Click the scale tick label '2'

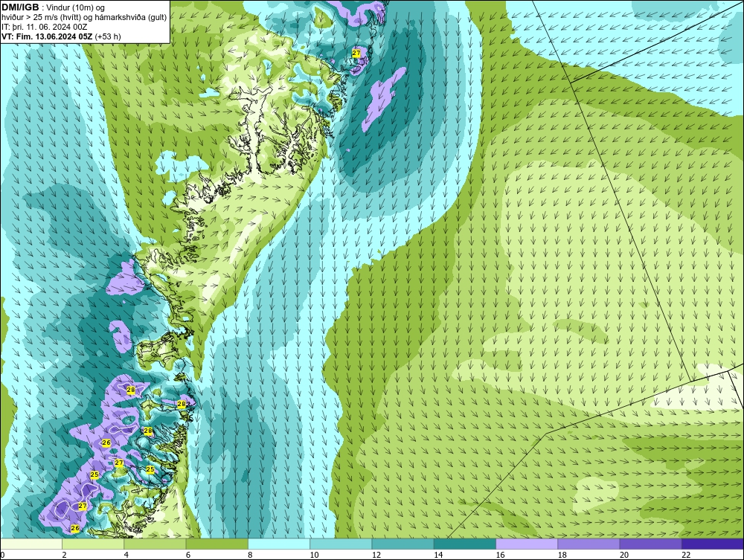tap(64, 556)
